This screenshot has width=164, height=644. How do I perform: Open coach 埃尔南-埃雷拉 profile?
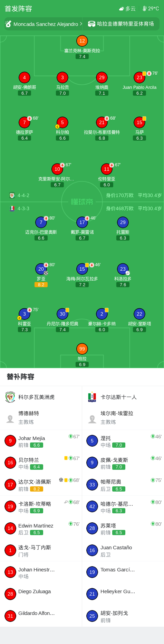pyautogui.click(x=123, y=417)
